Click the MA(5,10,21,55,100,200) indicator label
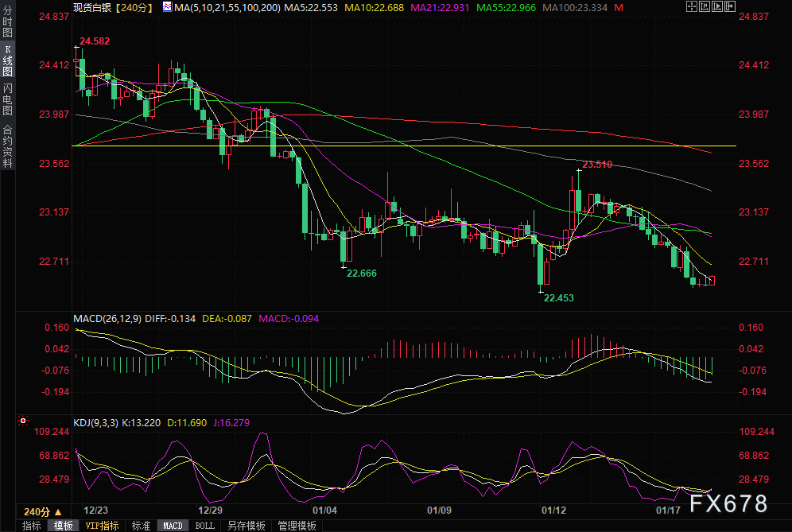Viewport: 792px width, 532px height. click(227, 8)
